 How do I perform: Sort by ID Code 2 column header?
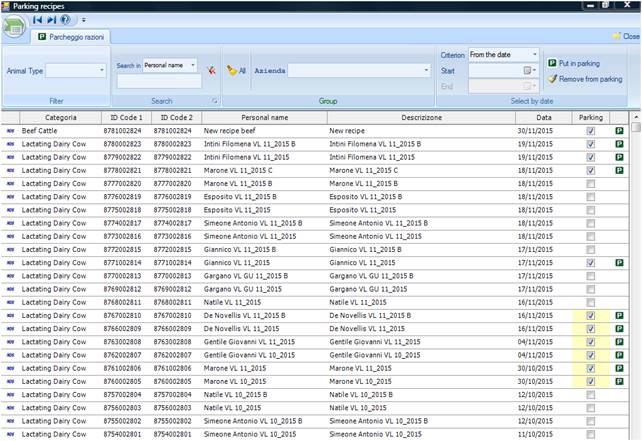point(176,118)
